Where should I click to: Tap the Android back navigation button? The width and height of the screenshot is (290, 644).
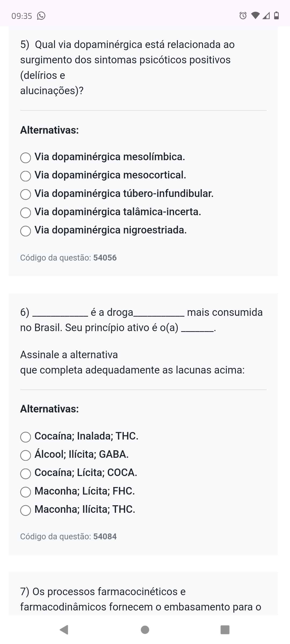click(64, 630)
